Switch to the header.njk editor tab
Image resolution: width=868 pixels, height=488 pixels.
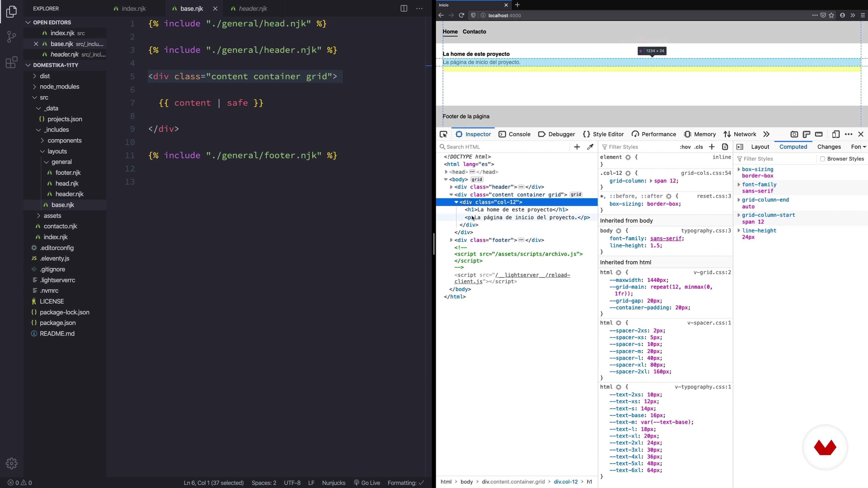click(x=253, y=9)
